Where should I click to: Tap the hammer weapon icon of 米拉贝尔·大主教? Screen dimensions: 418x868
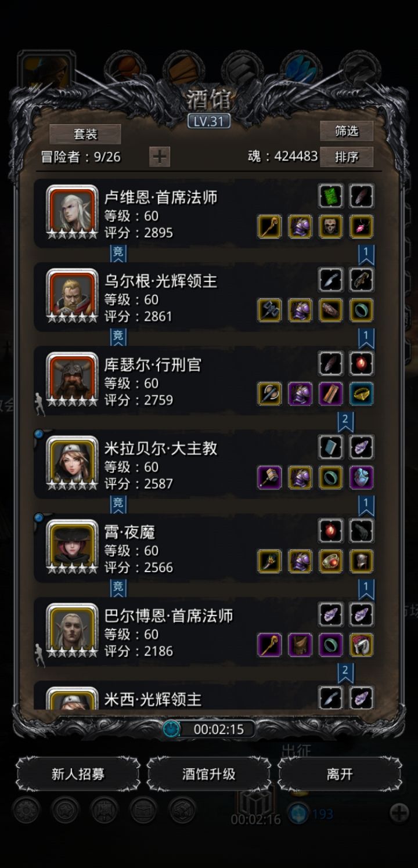[x=269, y=477]
